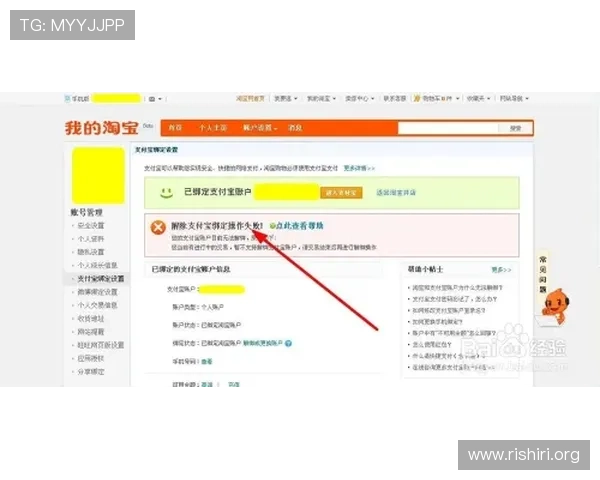Image resolution: width=600 pixels, height=480 pixels.
Task: Click the 更多>> link in tips panel
Action: coord(501,270)
